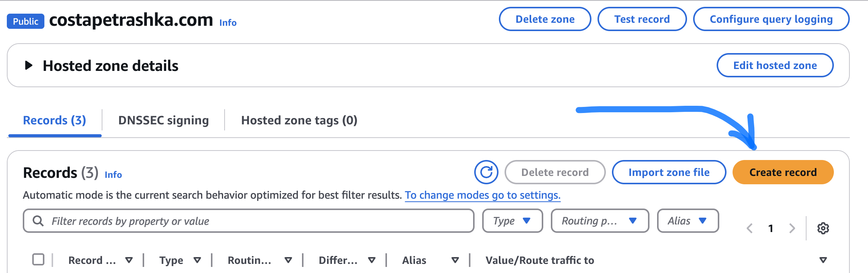Tick the select-all records checkbox
The image size is (868, 273).
(38, 260)
